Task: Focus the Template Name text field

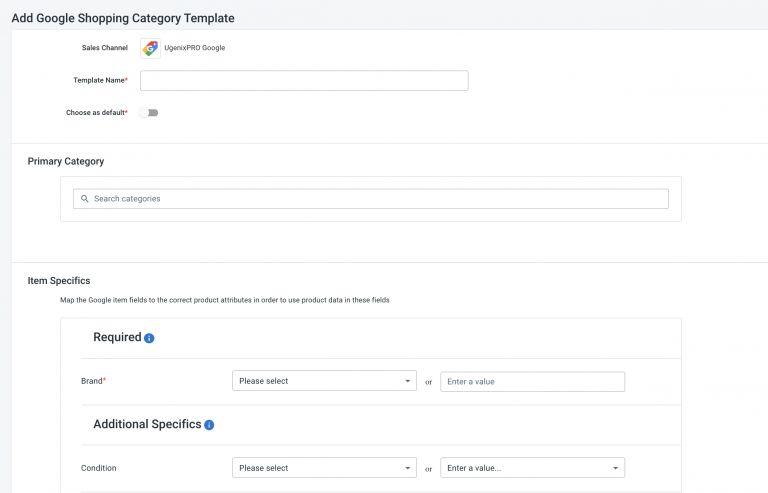Action: coord(304,81)
